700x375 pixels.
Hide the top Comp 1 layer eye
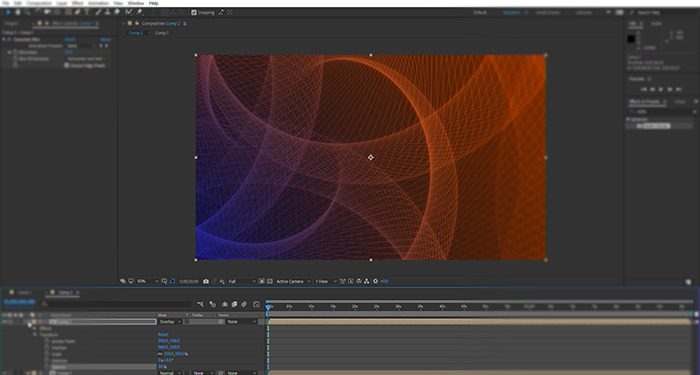[x=4, y=321]
